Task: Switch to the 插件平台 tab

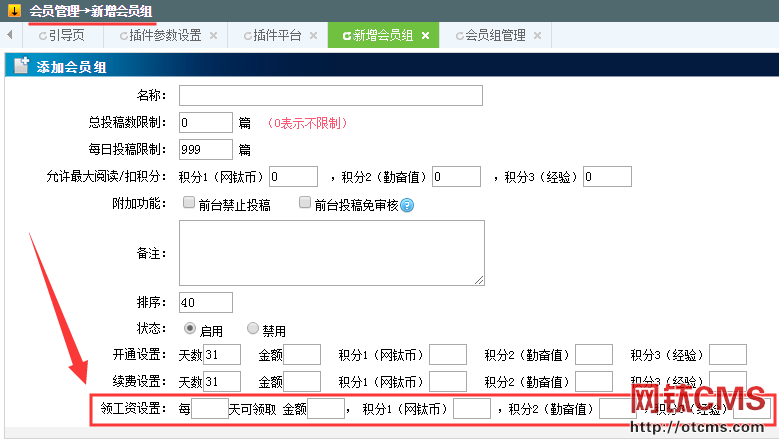Action: (277, 35)
